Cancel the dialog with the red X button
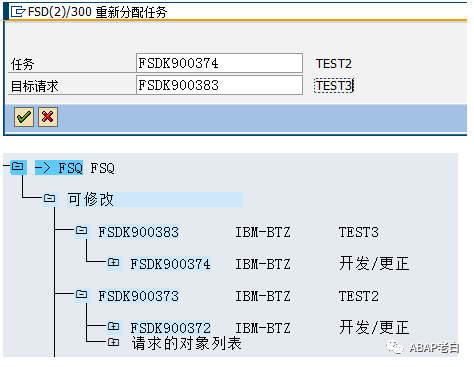The image size is (474, 367). pyautogui.click(x=48, y=117)
